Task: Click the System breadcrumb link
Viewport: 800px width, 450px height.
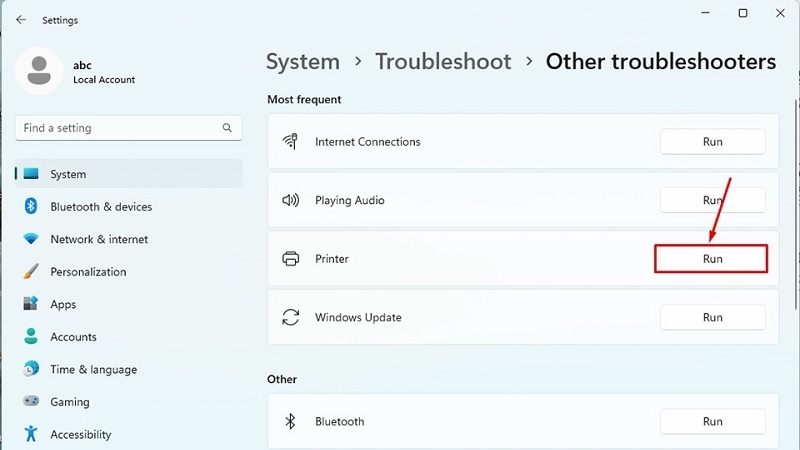Action: coord(303,62)
